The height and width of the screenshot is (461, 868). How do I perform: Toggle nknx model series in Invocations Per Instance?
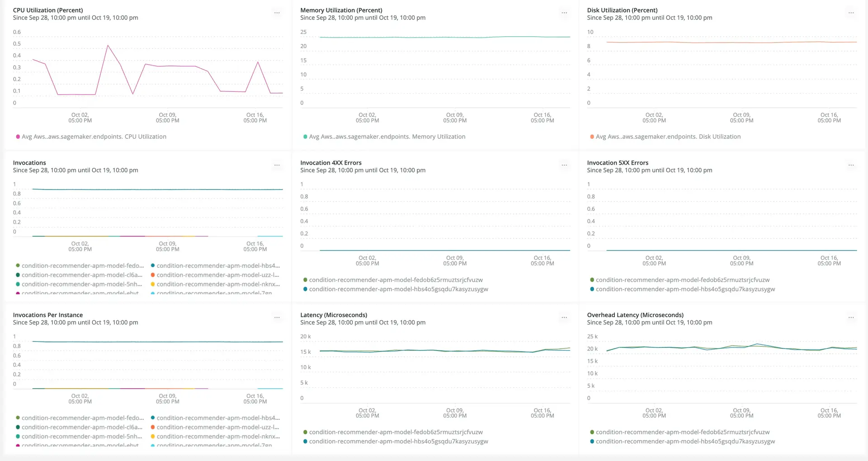(x=218, y=437)
